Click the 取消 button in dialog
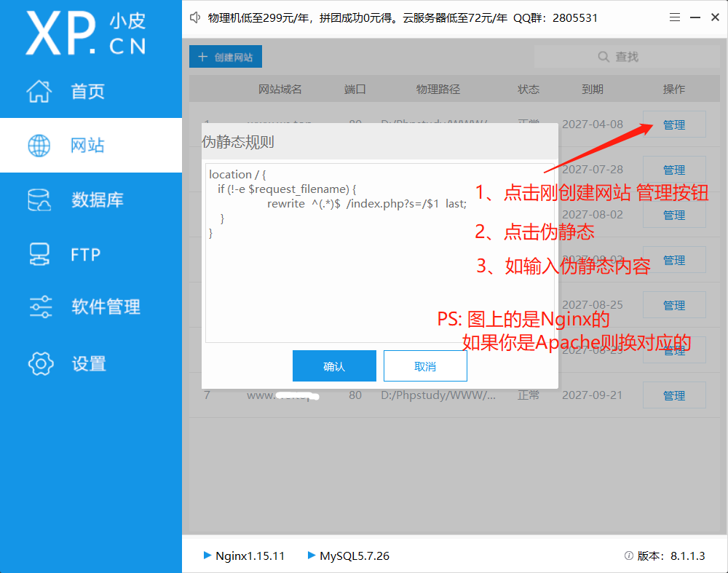 (425, 366)
